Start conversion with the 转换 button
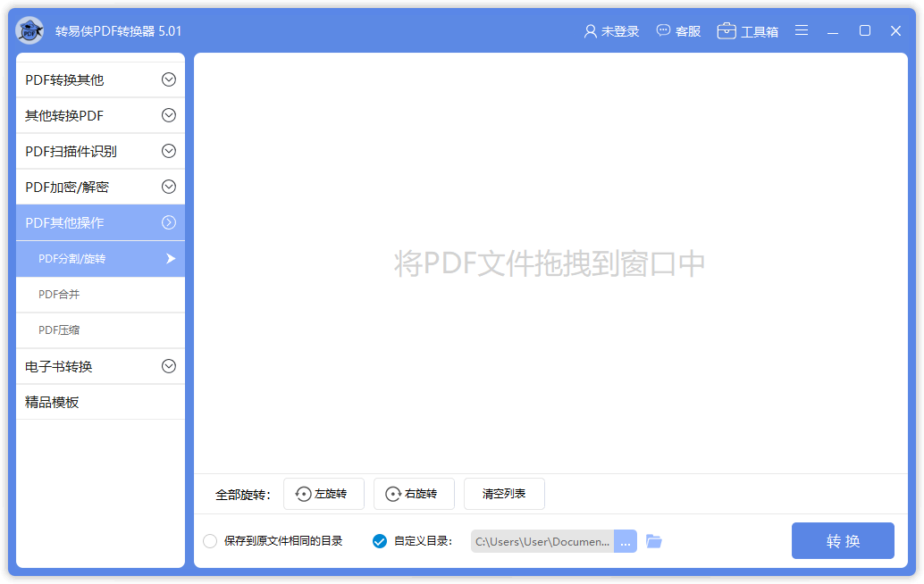This screenshot has height=584, width=924. [843, 540]
